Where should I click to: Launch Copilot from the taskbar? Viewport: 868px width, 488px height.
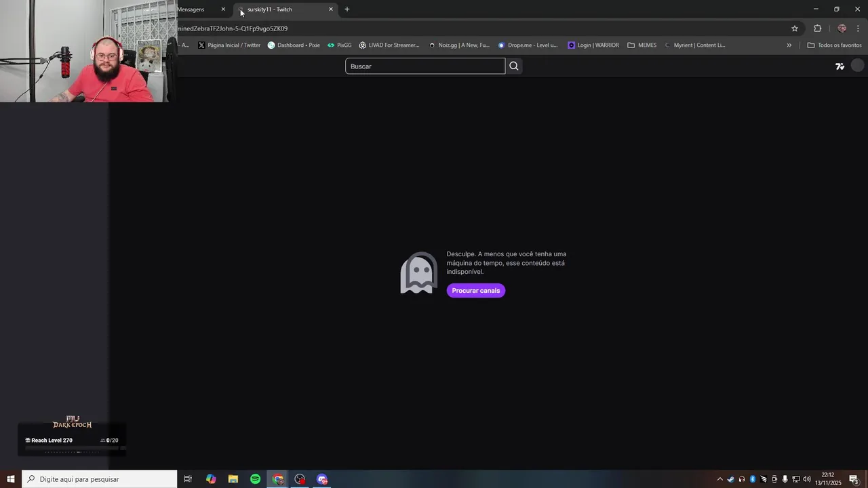tap(211, 479)
